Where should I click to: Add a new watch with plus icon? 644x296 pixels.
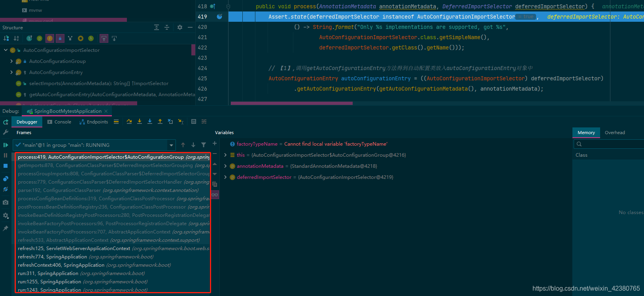[215, 144]
